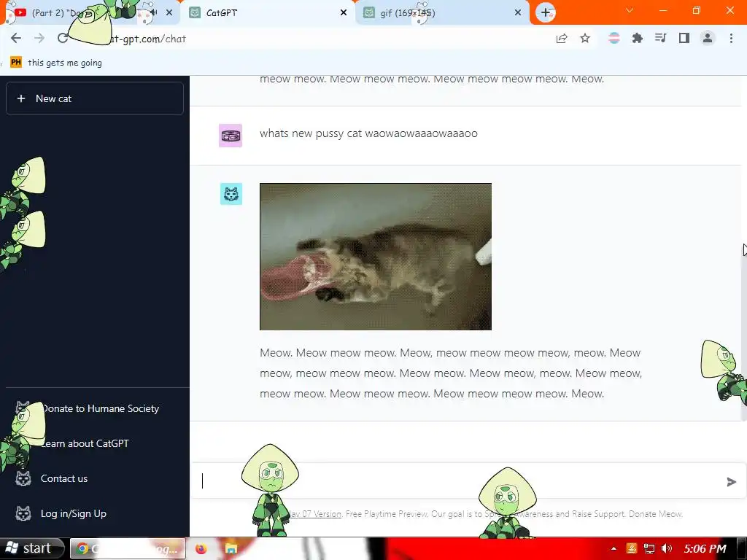747x560 pixels.
Task: Show hidden tray icons arrow
Action: [x=614, y=548]
